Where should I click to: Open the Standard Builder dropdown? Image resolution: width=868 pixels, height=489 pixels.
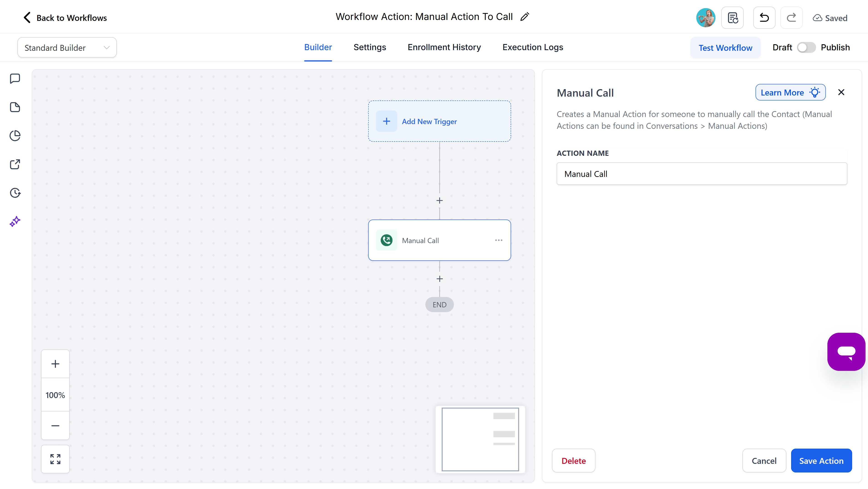coord(67,47)
